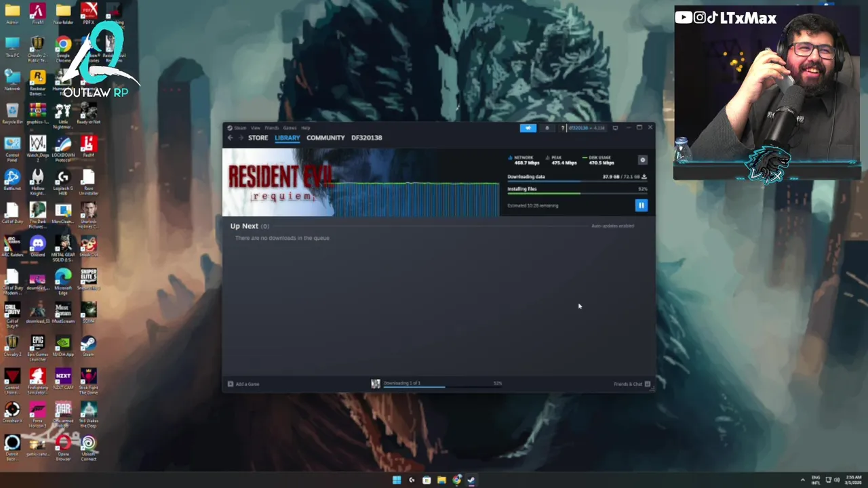Image resolution: width=868 pixels, height=488 pixels.
Task: Click the Up Next heading
Action: click(x=244, y=226)
